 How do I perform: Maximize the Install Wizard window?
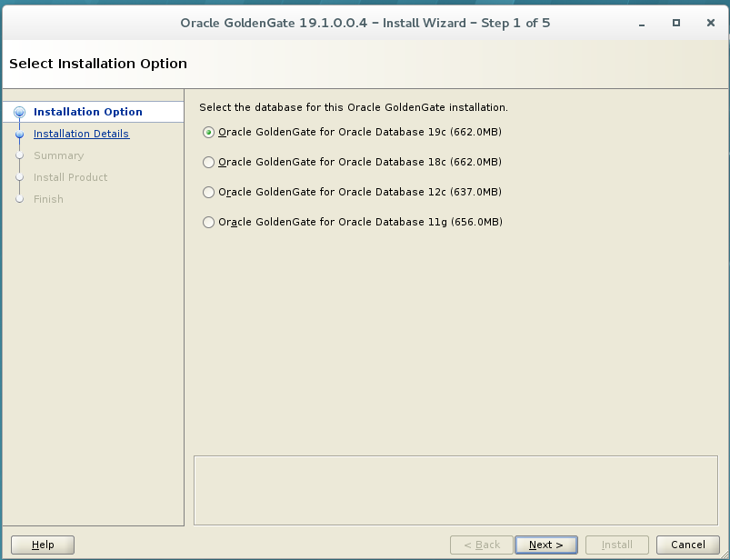[x=676, y=23]
